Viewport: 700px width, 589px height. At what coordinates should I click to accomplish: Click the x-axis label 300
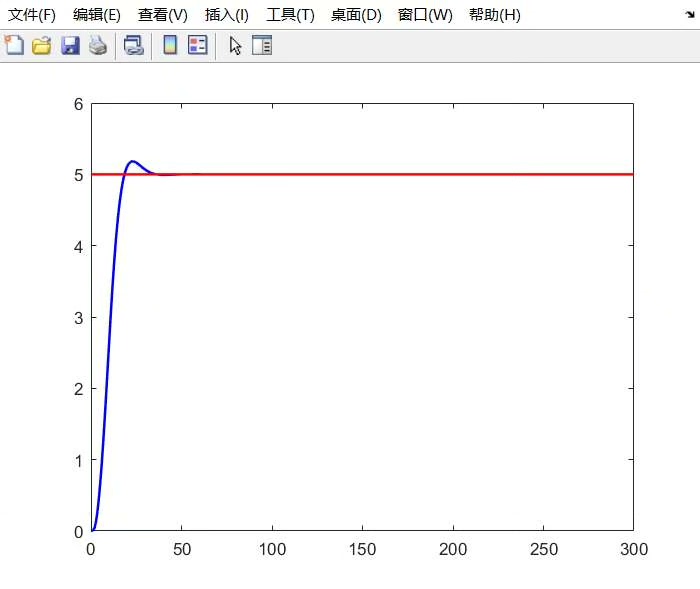point(634,549)
